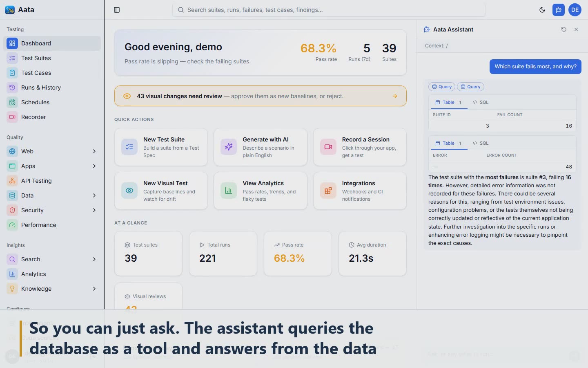Click the Knowledge lightbulb icon
Image resolution: width=588 pixels, height=368 pixels.
(x=12, y=289)
